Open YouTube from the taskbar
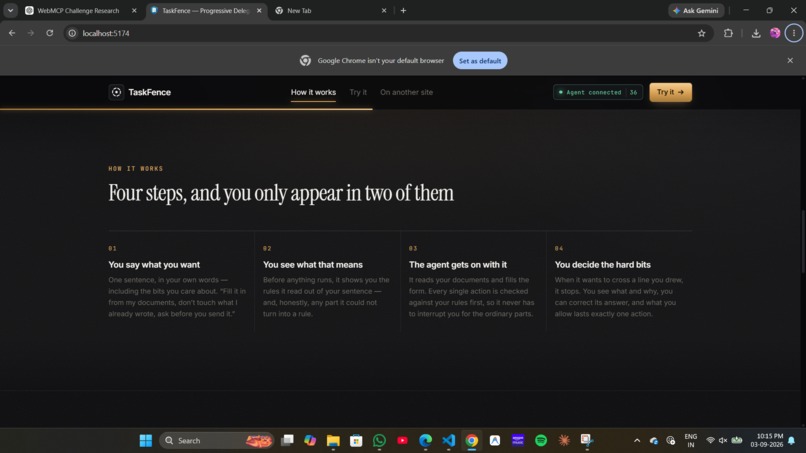 (x=402, y=440)
